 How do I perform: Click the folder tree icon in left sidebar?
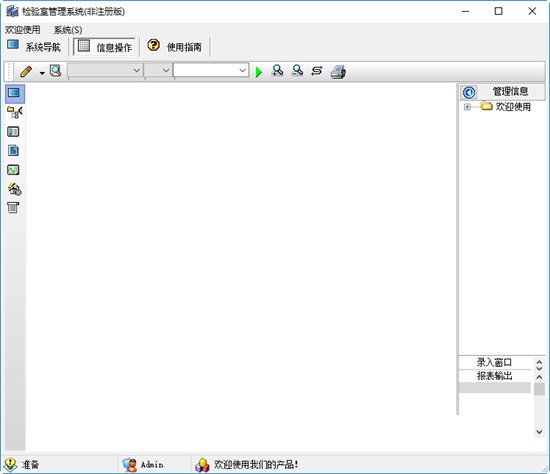point(14,112)
